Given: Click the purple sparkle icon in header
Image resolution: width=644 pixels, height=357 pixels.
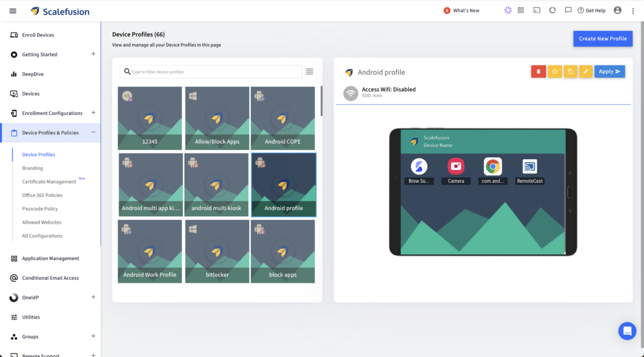Looking at the screenshot, I should [508, 10].
